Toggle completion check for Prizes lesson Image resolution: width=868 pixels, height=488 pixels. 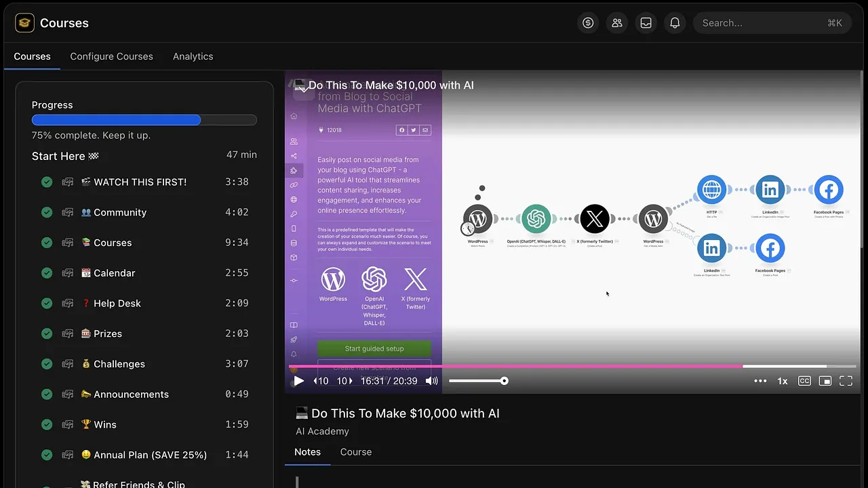click(x=47, y=333)
